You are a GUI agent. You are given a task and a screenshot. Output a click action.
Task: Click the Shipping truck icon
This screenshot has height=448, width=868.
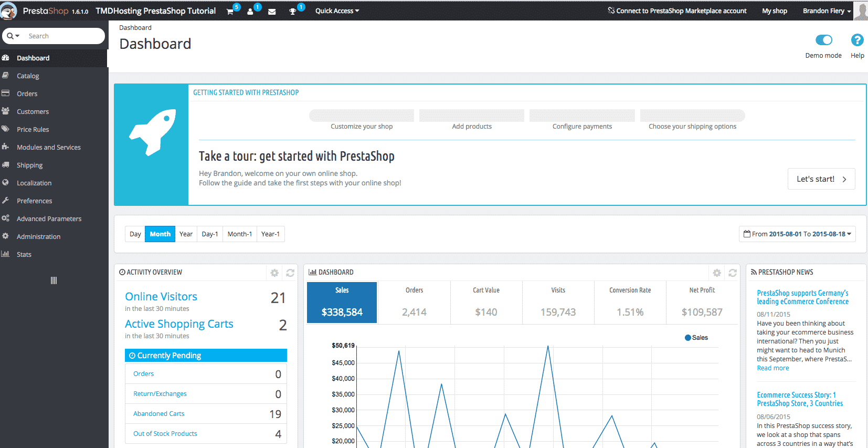point(5,165)
